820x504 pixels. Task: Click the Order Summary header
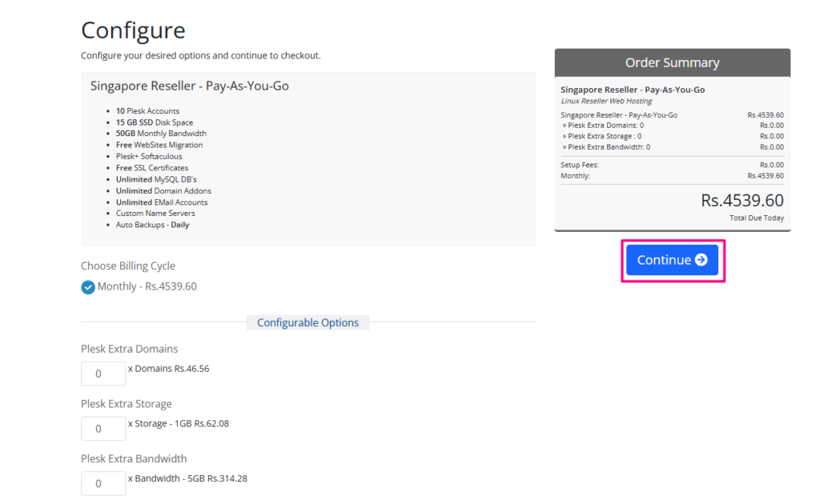[x=672, y=62]
